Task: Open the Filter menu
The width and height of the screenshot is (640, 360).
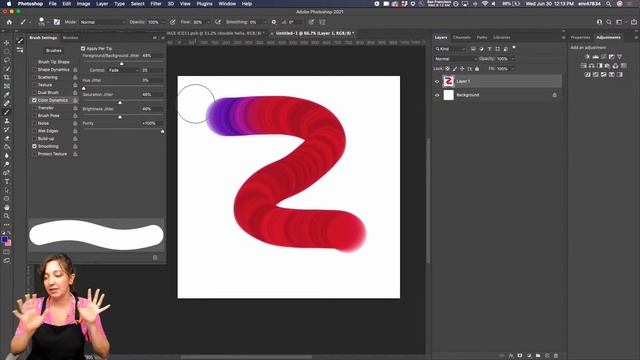Action: point(156,4)
